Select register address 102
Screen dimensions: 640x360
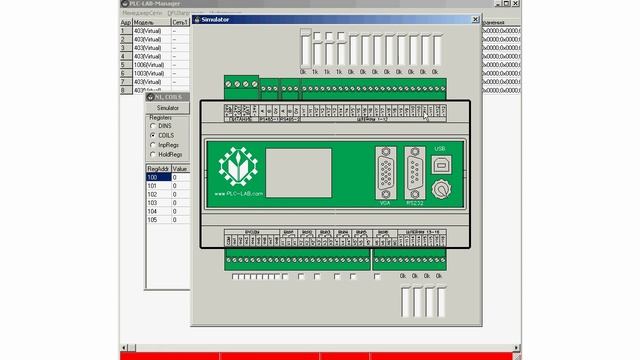(158, 194)
